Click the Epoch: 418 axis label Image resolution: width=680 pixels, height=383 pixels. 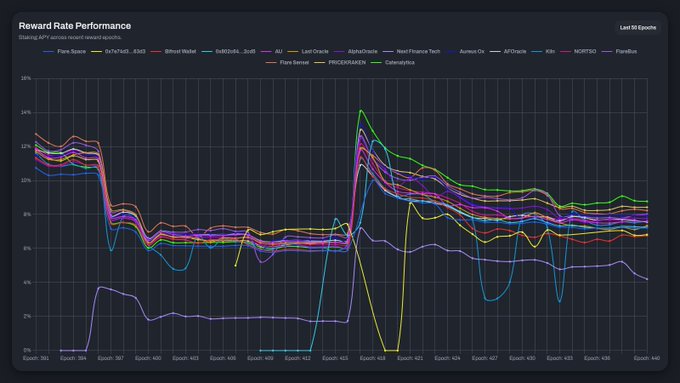pos(373,358)
